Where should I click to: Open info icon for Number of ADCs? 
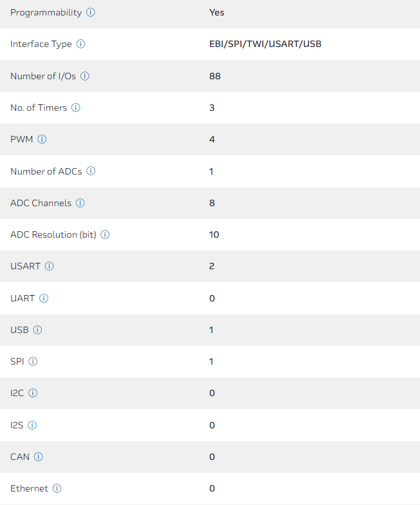(x=91, y=171)
